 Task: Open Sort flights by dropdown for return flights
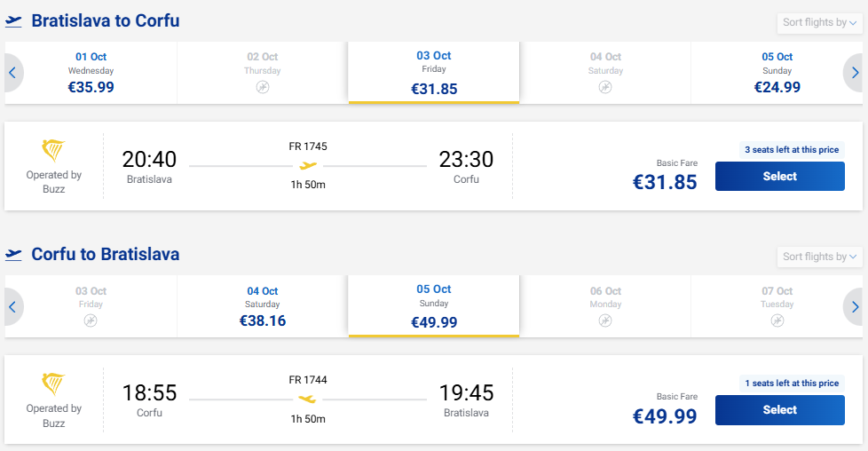click(819, 257)
